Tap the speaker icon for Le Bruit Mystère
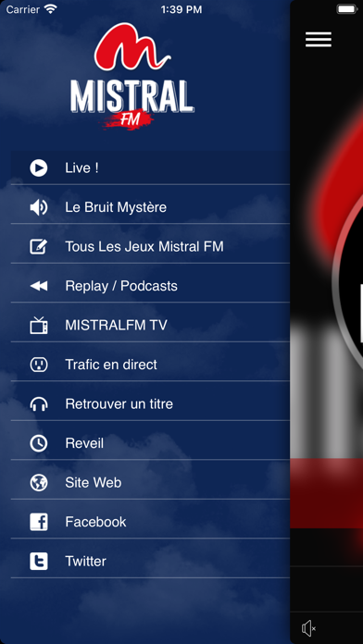Screen dimensions: 363x644 pyautogui.click(x=39, y=207)
